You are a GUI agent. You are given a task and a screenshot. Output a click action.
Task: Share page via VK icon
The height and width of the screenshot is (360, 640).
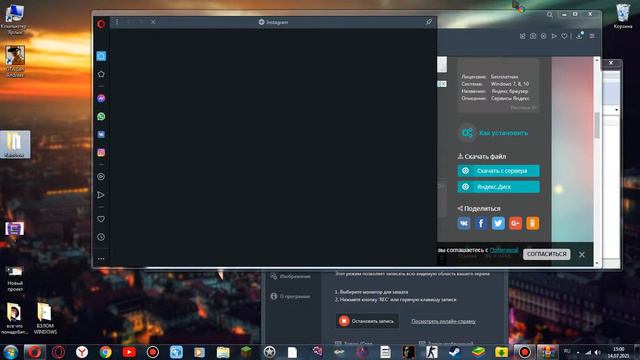pos(464,223)
